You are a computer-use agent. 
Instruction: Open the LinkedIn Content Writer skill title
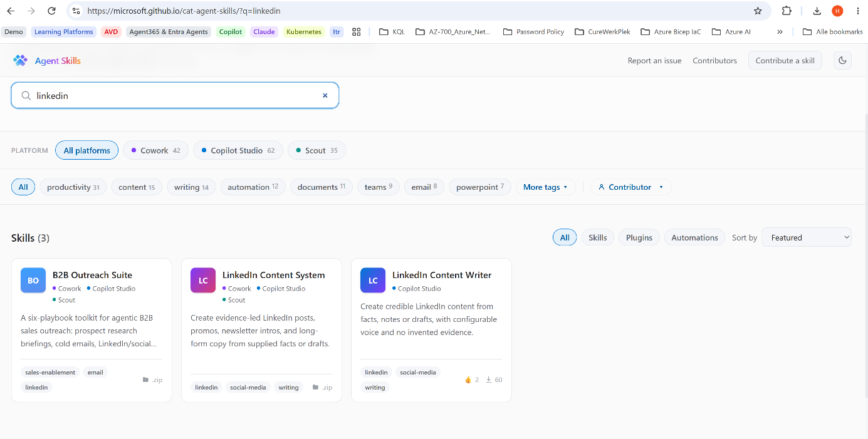click(x=442, y=275)
